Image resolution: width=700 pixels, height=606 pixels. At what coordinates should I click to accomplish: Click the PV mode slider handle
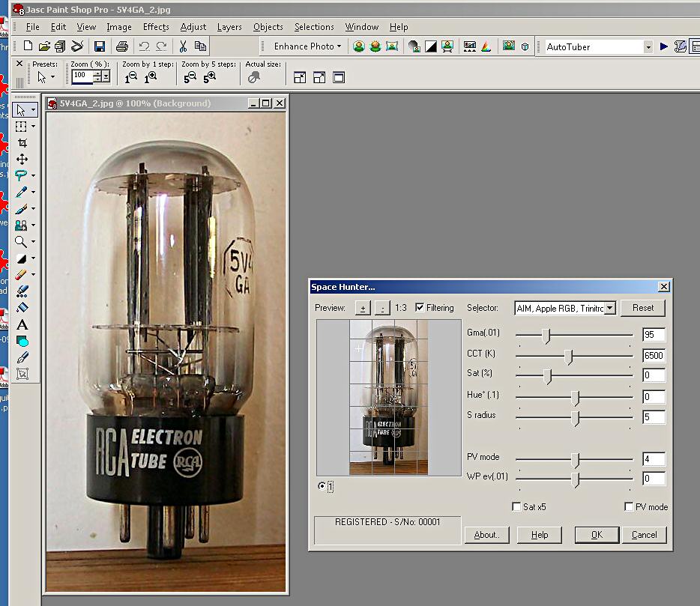(x=576, y=460)
